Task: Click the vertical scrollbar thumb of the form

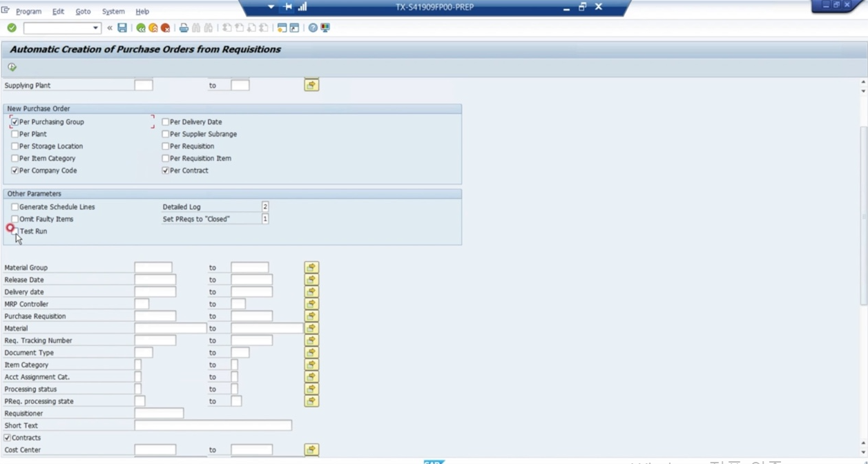Action: pyautogui.click(x=863, y=215)
